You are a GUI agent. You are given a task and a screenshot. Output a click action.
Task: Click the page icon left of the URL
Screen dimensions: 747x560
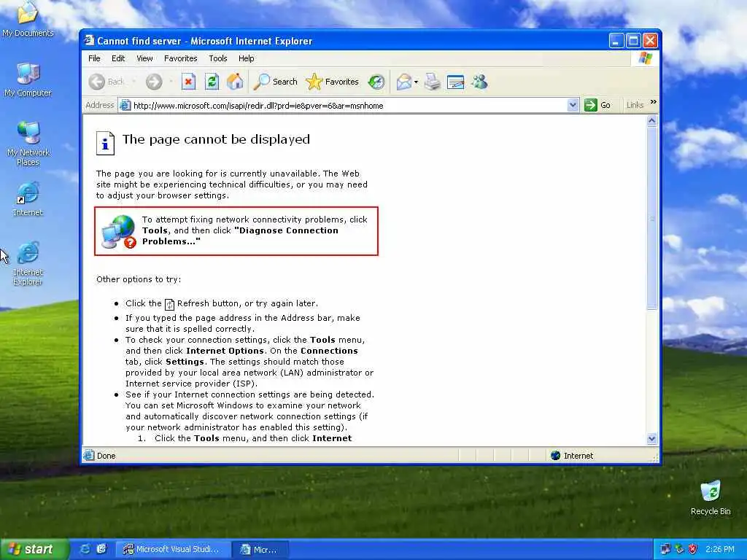click(x=125, y=105)
